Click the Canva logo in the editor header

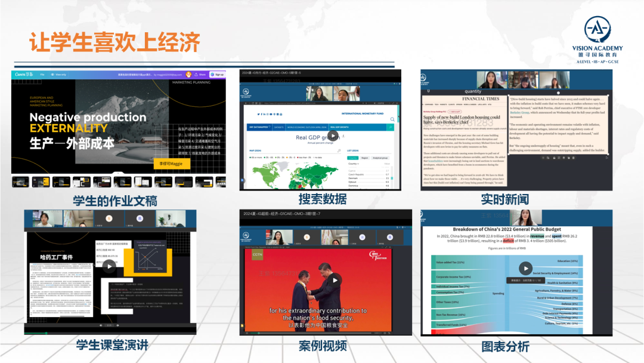[x=23, y=75]
